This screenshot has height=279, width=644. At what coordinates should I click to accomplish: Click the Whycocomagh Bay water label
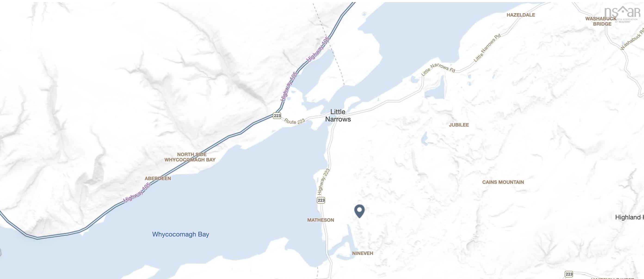tap(181, 234)
